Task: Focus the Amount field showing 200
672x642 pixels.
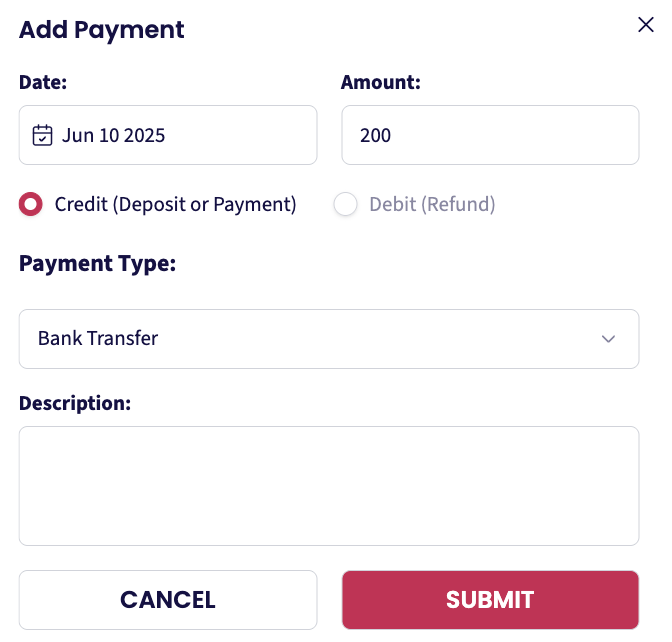Action: click(490, 135)
